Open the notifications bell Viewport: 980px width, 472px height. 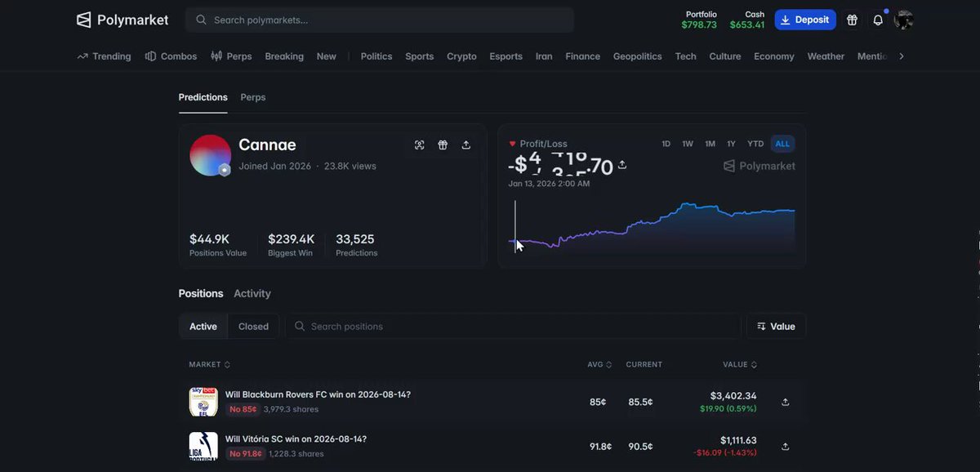tap(878, 20)
